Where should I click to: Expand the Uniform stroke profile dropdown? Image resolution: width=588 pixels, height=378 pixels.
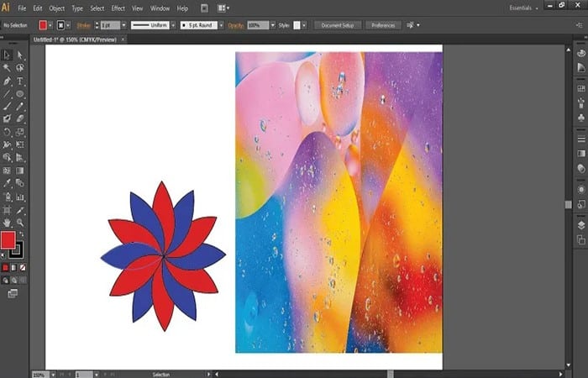point(171,25)
